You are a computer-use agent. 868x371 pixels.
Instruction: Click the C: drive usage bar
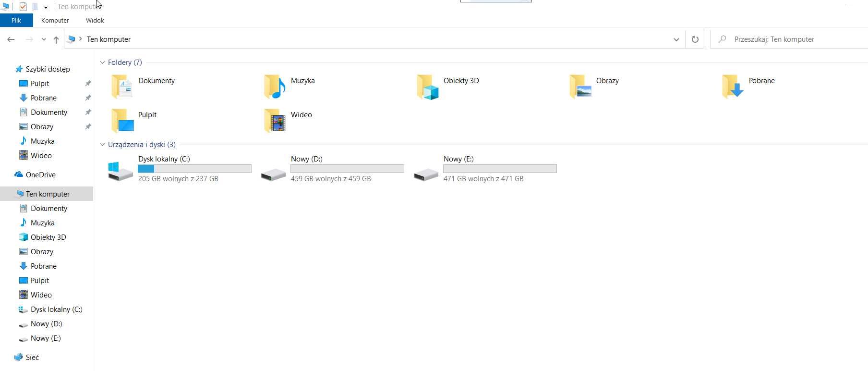pos(194,169)
